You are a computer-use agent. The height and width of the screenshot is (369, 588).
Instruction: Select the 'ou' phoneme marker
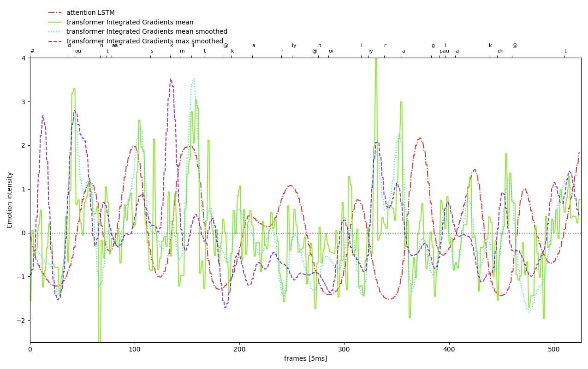coord(78,51)
